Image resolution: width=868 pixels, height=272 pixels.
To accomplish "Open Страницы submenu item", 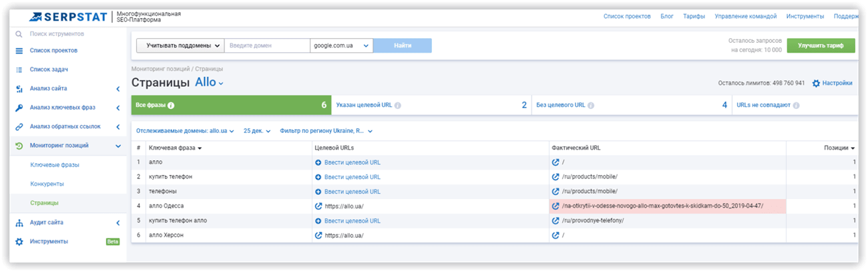I will pos(45,202).
